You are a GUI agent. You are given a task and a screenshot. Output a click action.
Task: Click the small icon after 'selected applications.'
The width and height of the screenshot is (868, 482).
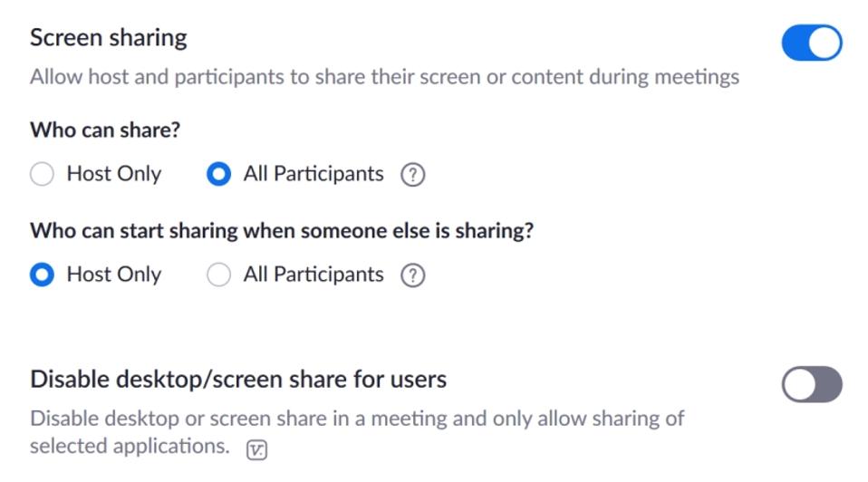point(257,449)
